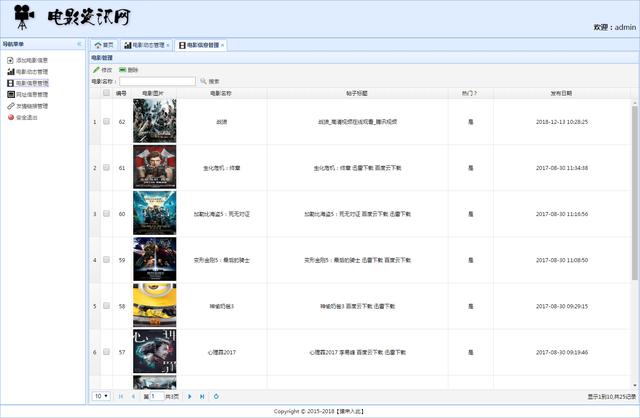Click the date cell 2017-08-30 09:29:15
This screenshot has width=640, height=418.
point(562,306)
